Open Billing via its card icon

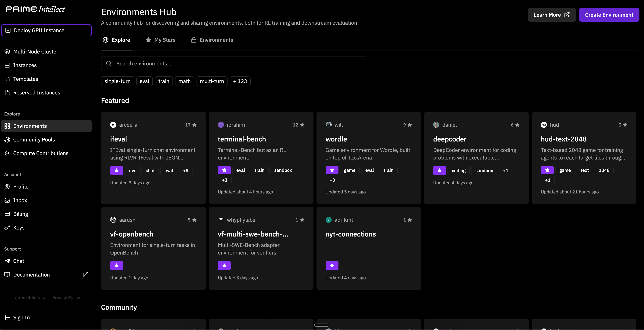tap(7, 214)
